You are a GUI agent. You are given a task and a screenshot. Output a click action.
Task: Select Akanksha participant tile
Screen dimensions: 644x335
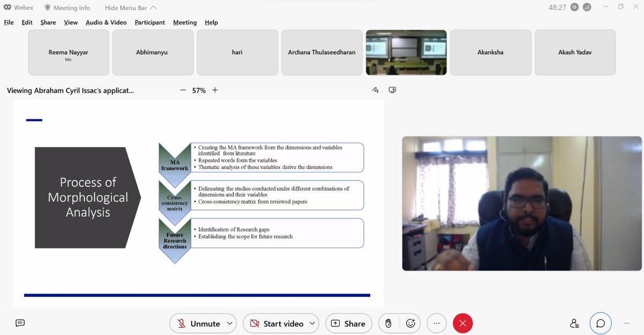491,53
